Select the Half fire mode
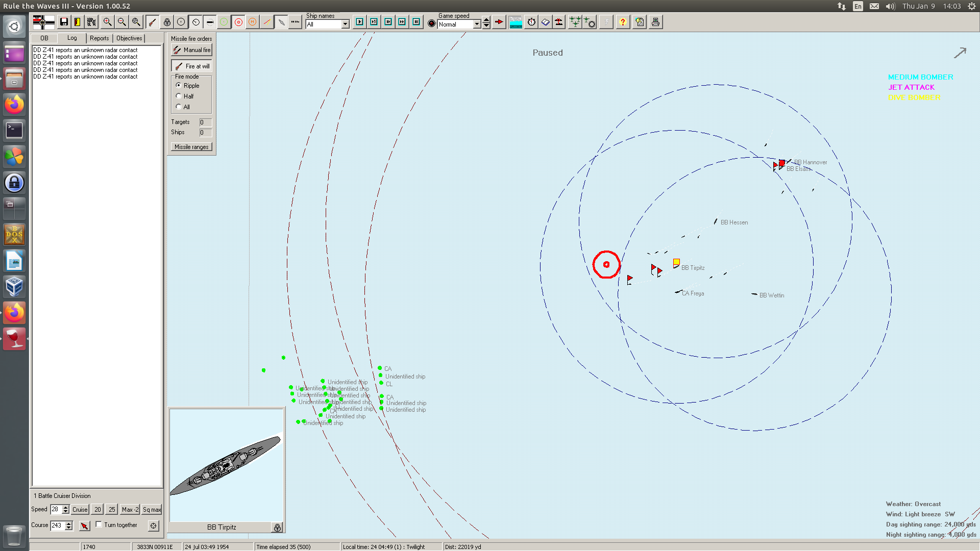This screenshot has width=980, height=551. coord(179,96)
